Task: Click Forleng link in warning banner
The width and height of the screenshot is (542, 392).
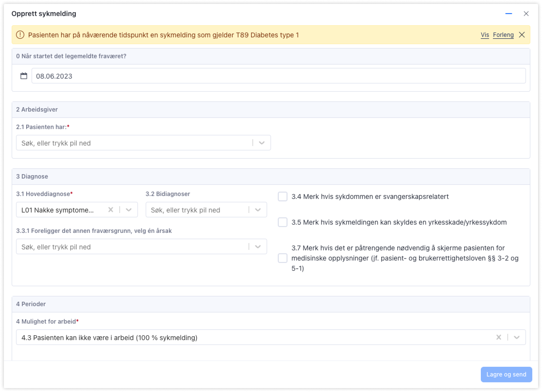Action: 503,35
